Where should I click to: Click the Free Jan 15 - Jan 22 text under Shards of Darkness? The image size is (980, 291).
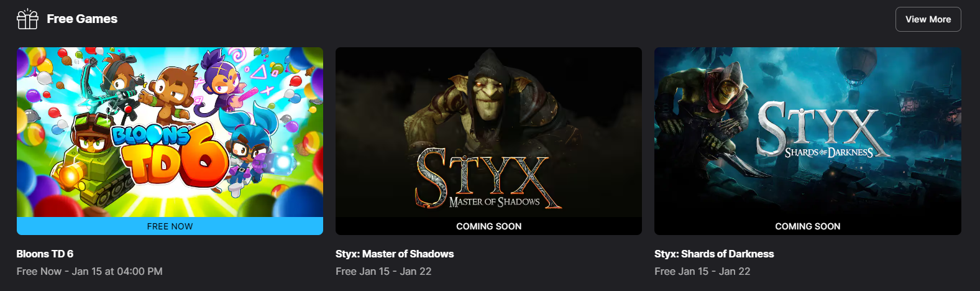[702, 271]
